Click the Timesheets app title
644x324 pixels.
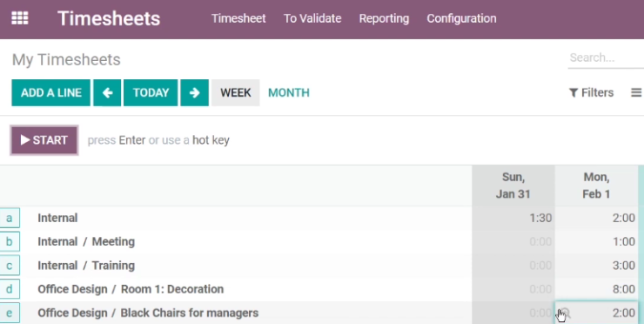point(109,18)
